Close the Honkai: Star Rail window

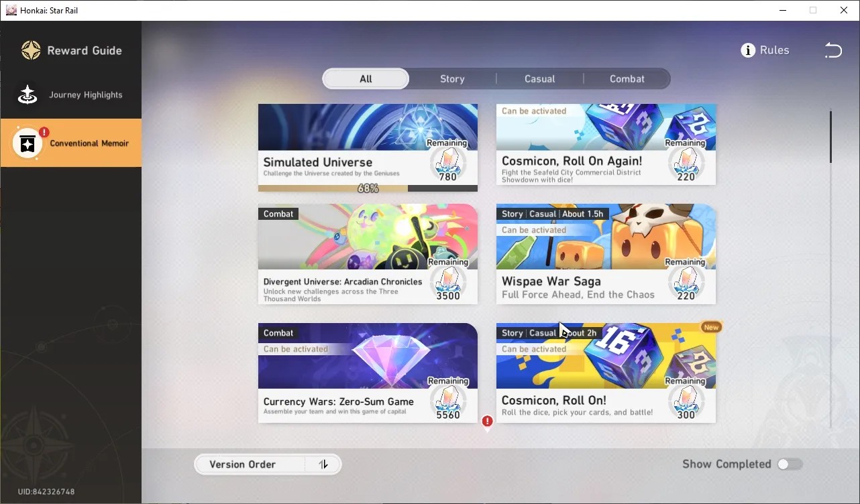coord(844,10)
